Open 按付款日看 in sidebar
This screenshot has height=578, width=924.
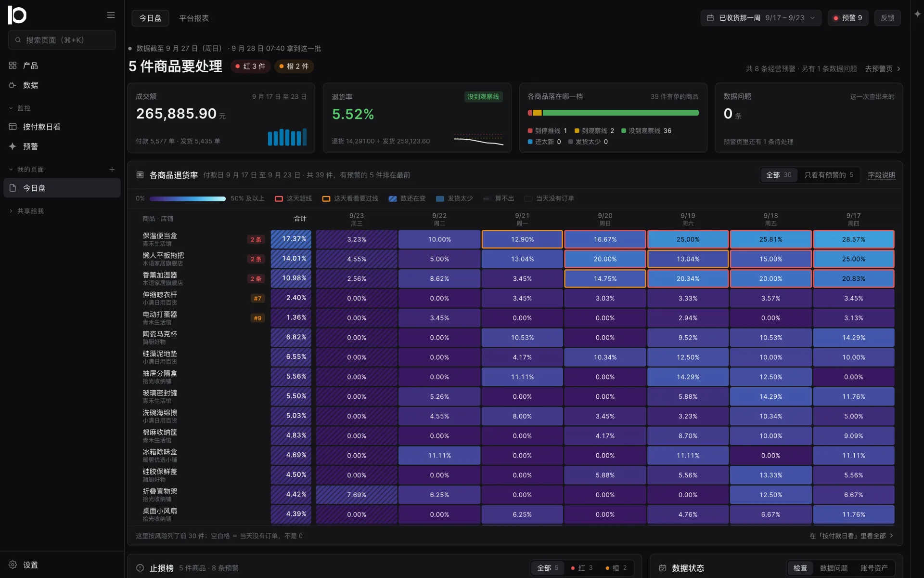62,127
